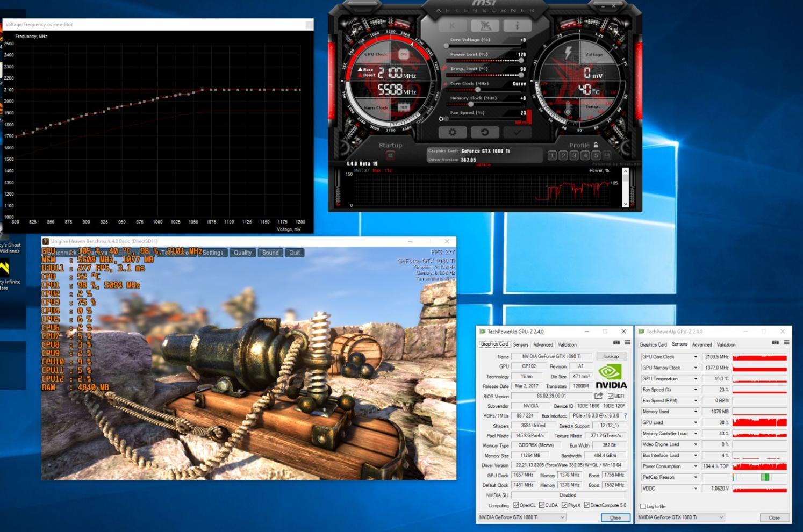Open Fan Speed (%) sensor dropdown arrow
The image size is (803, 532).
coord(696,390)
